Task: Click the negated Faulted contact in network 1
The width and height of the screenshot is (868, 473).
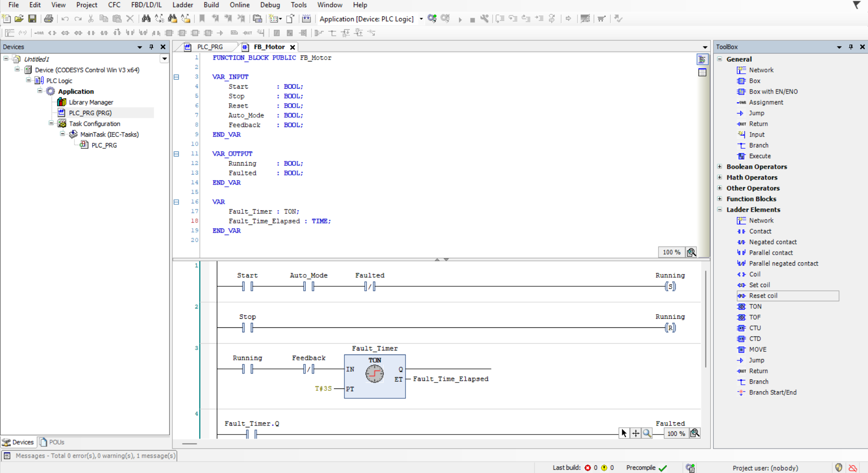Action: [370, 286]
